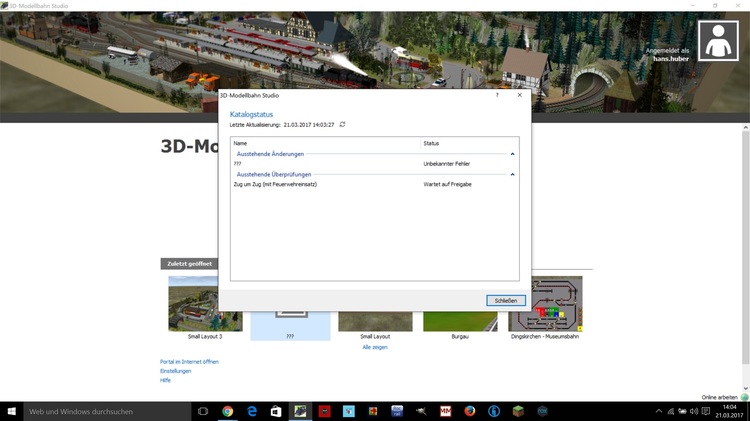This screenshot has width=750, height=421.
Task: Select the 'Zuletzt geöffnet' tab
Action: coord(189,264)
